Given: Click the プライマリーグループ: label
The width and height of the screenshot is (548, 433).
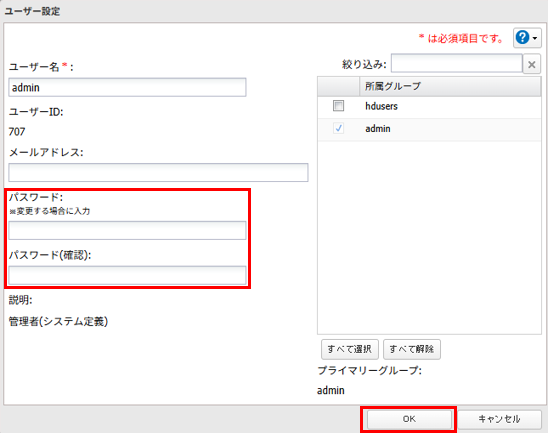Looking at the screenshot, I should click(369, 370).
